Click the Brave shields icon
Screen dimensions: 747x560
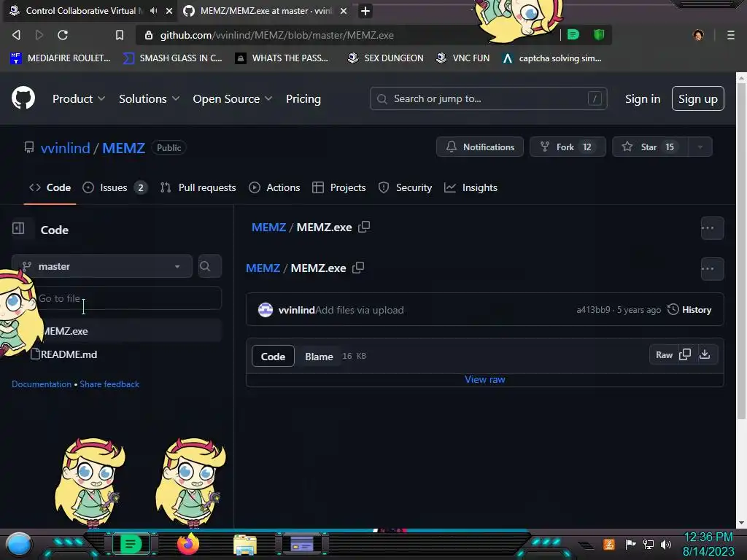(x=599, y=34)
